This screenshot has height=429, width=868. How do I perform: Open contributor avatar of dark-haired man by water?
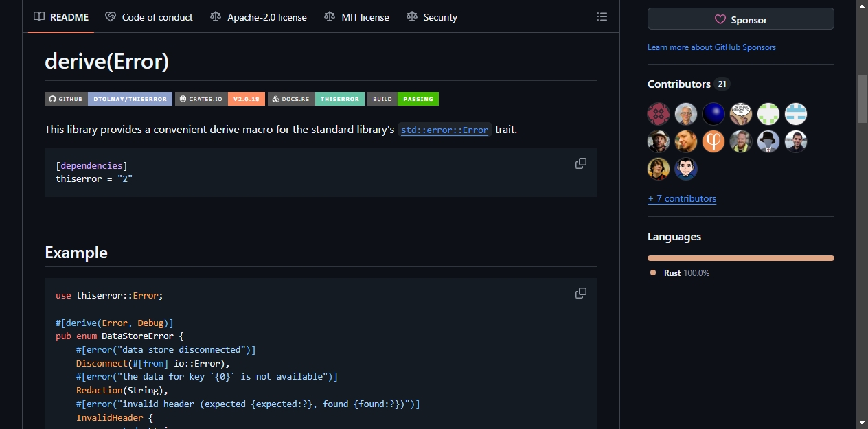[x=796, y=141]
